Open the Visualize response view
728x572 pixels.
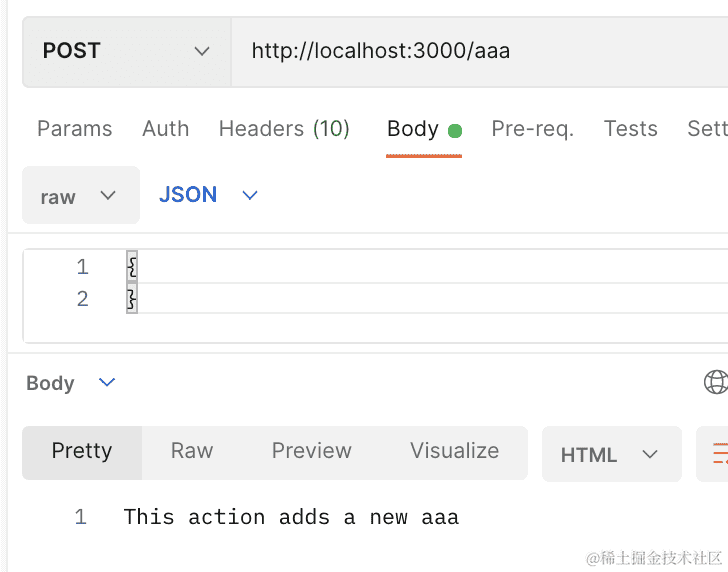point(454,451)
